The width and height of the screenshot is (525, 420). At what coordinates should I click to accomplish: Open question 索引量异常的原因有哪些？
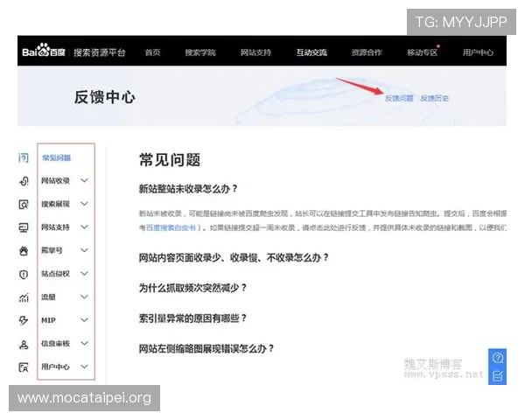pos(192,318)
